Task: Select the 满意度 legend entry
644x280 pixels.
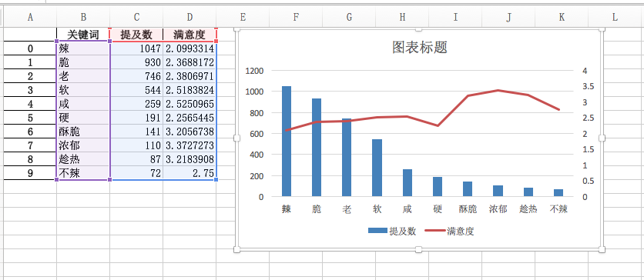Action: coord(450,232)
